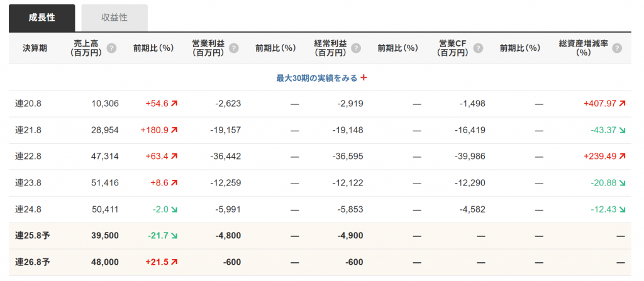Select operating profit value -12,259
This screenshot has width=644, height=281.
(x=226, y=183)
